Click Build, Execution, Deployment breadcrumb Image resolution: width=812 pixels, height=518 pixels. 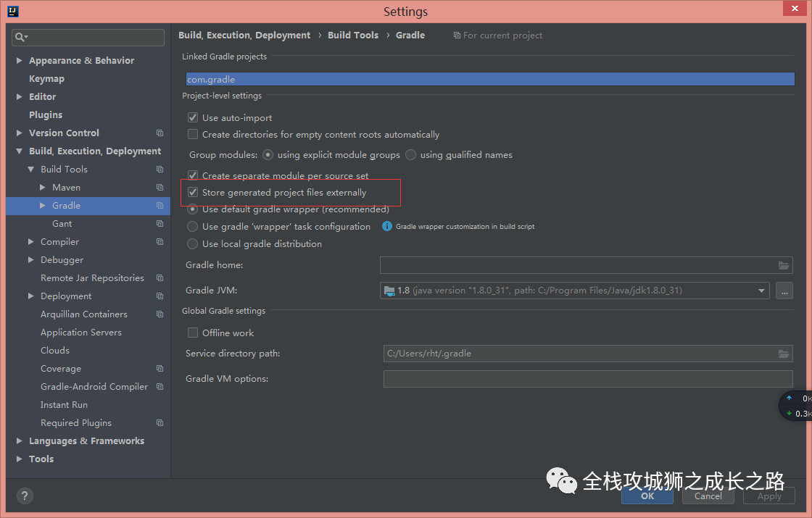244,35
